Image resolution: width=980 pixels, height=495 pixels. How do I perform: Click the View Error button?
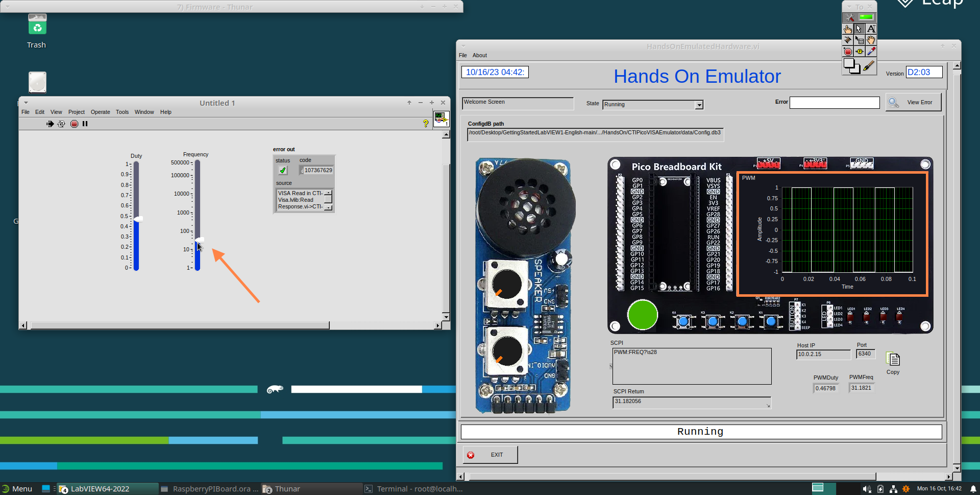(913, 102)
